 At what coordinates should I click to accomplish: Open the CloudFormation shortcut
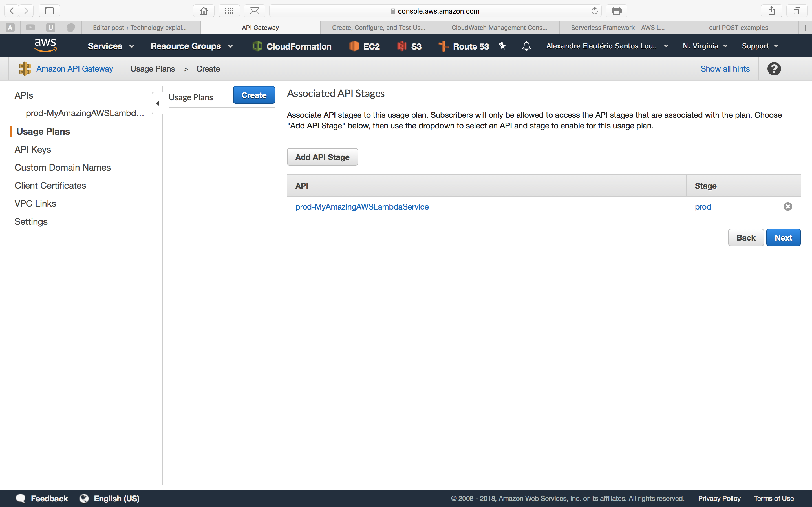(x=292, y=46)
